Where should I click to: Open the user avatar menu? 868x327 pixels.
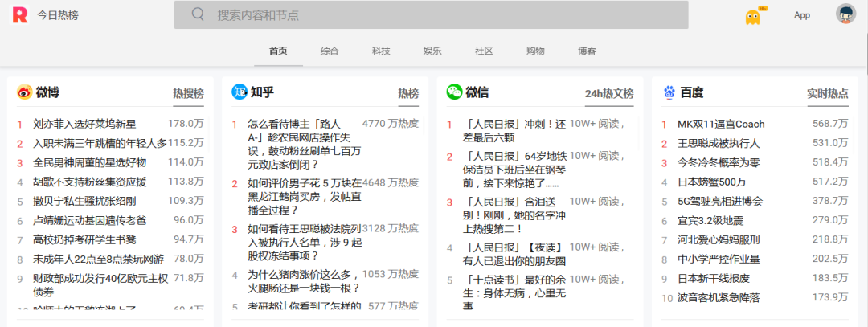pos(845,14)
